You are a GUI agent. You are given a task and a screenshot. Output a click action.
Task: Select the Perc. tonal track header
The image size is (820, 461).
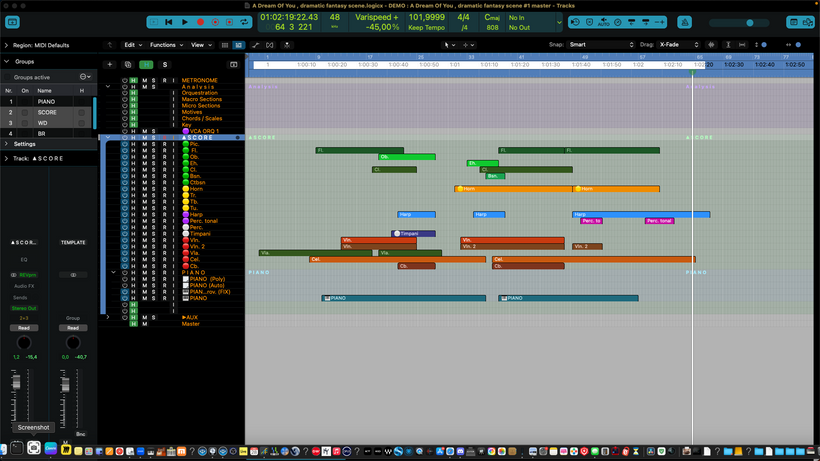coord(204,221)
